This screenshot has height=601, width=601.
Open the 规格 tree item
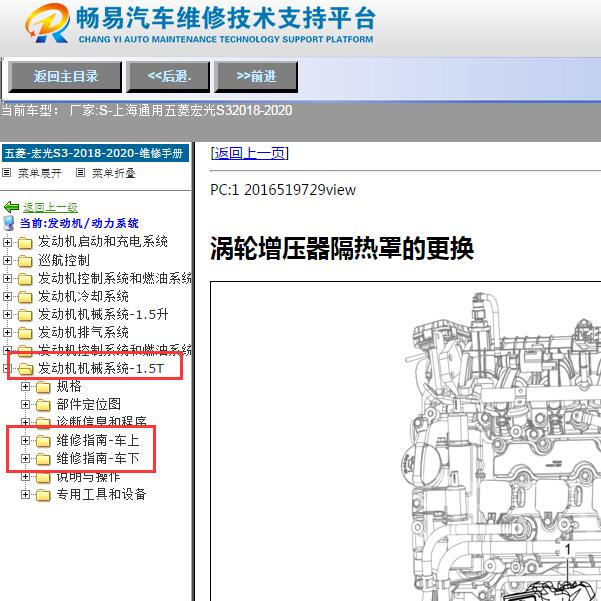tap(69, 386)
